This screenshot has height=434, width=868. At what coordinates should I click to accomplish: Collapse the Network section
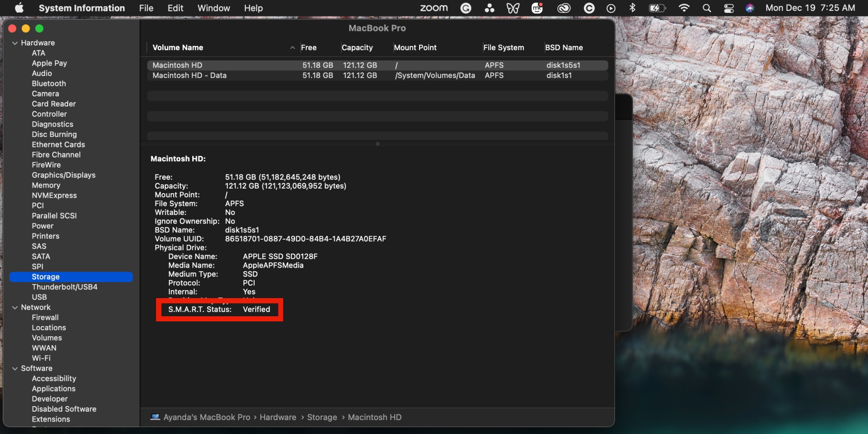coord(15,307)
